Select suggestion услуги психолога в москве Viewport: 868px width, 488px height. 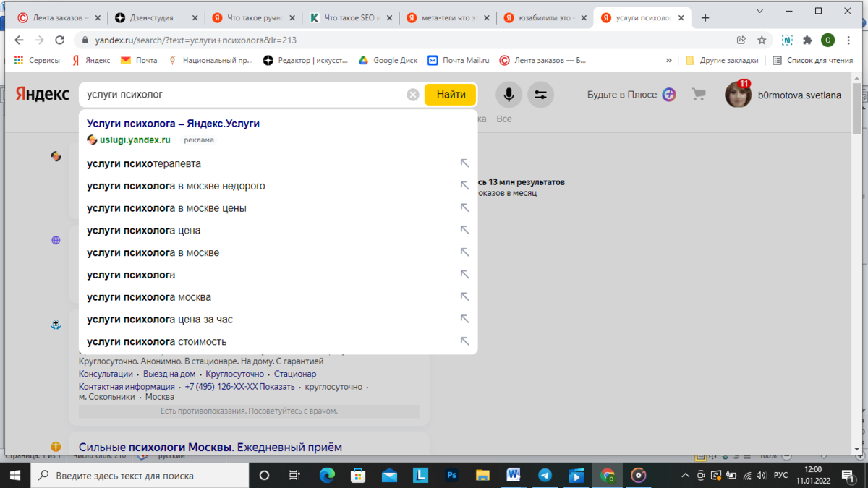click(153, 253)
